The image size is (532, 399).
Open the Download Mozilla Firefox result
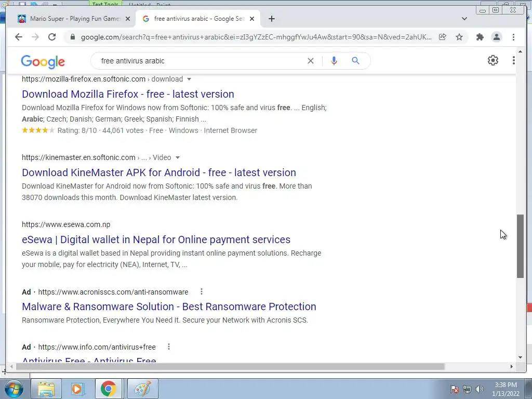tap(128, 94)
